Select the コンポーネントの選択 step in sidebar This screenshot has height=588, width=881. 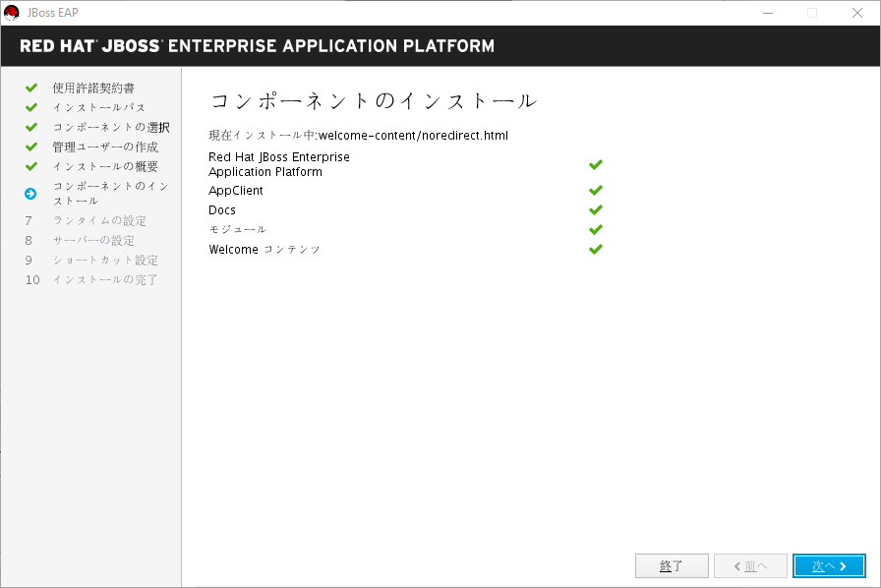(x=111, y=127)
